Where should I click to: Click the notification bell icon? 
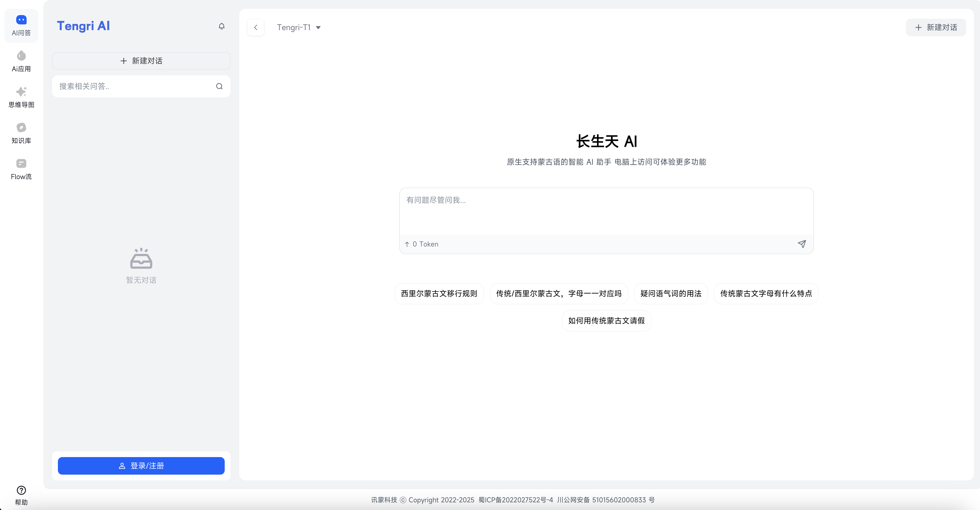pyautogui.click(x=222, y=26)
